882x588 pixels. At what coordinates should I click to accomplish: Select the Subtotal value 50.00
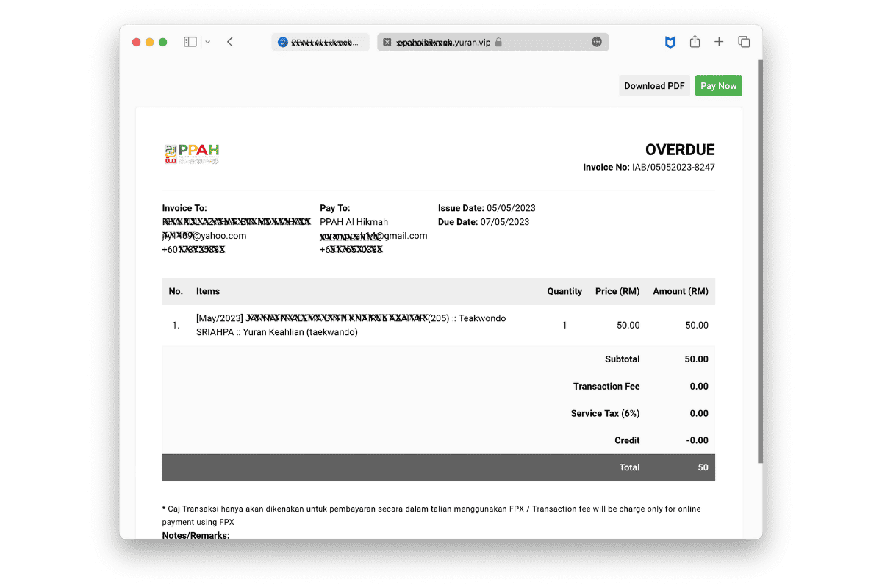click(696, 359)
